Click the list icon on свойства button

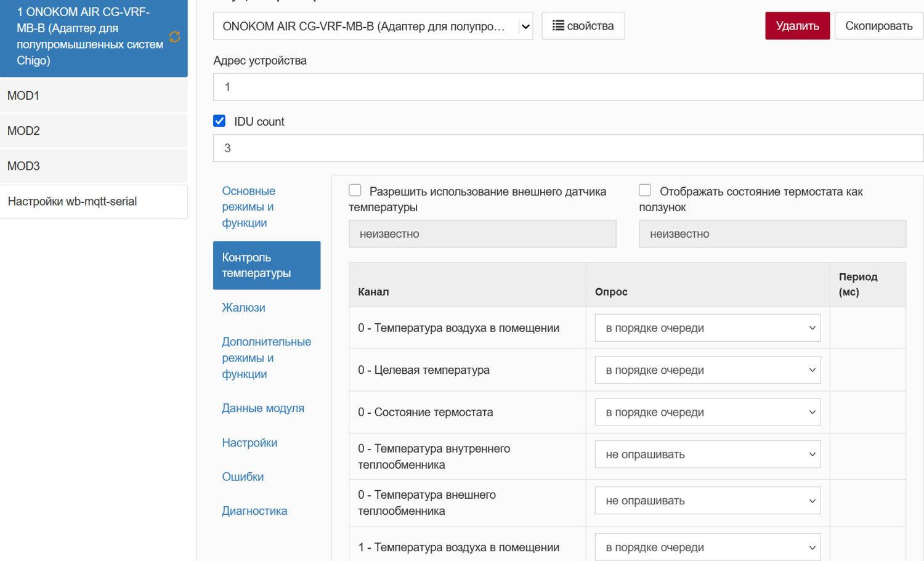coord(558,26)
